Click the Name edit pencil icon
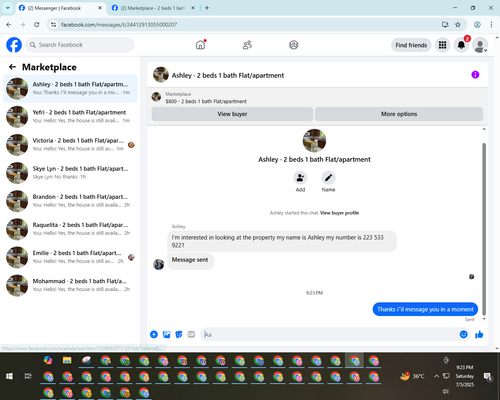The height and width of the screenshot is (400, 500). 328,178
